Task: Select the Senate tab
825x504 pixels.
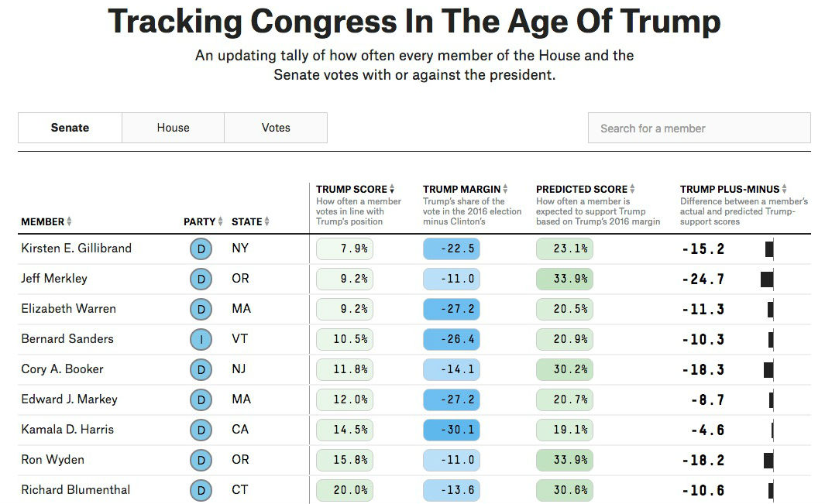Action: 70,128
